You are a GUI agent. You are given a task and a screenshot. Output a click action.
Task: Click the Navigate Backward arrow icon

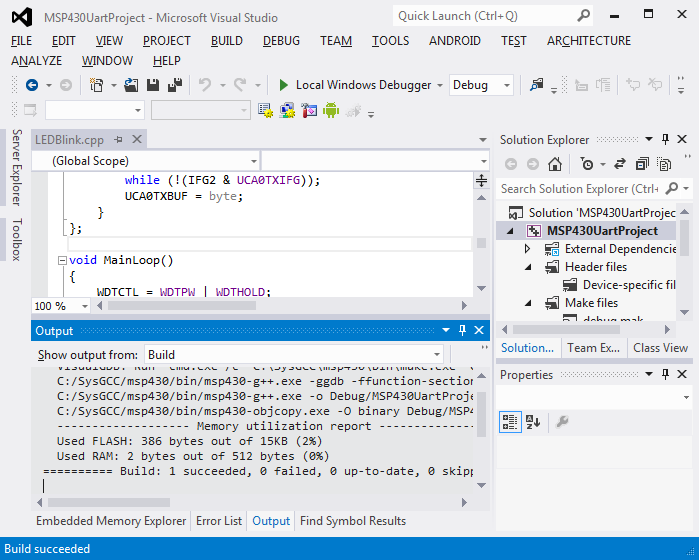(32, 85)
